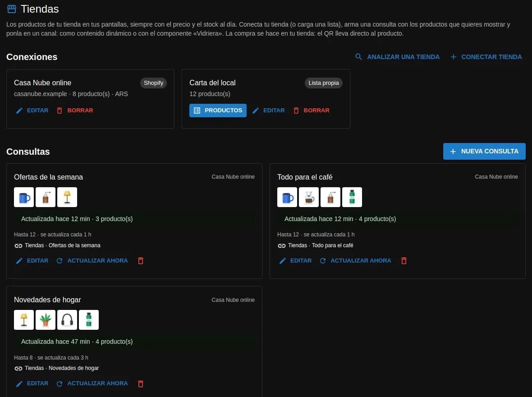
Task: Click the plus icon beside Conectar tienda
Action: coord(453,57)
